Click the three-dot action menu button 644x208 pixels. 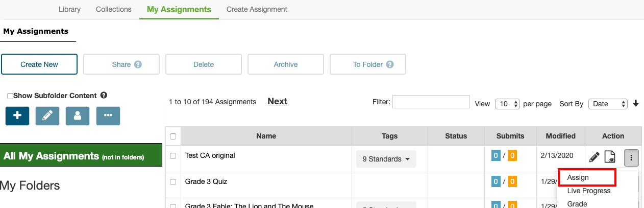631,158
